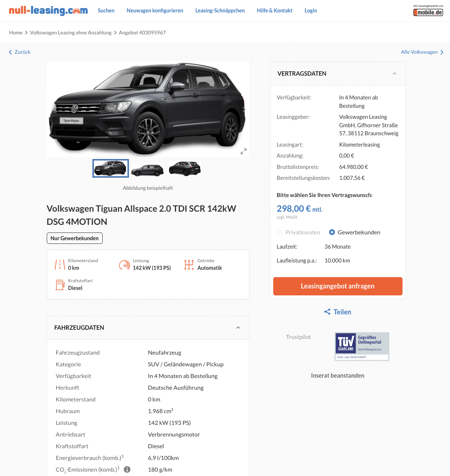This screenshot has width=450, height=476.
Task: Go to Leasing-Schnäppchen in navigation
Action: 220,11
